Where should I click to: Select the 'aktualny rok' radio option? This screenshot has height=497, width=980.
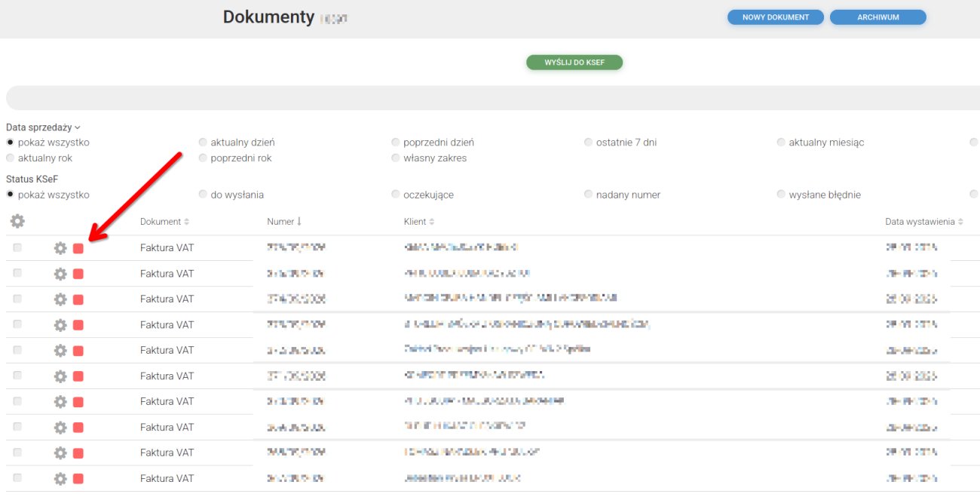[x=11, y=158]
